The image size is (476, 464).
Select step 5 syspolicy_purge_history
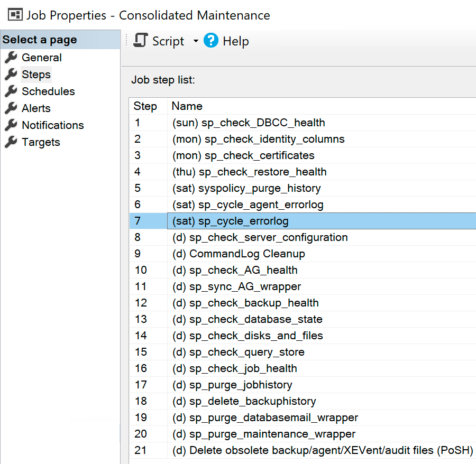[303, 188]
